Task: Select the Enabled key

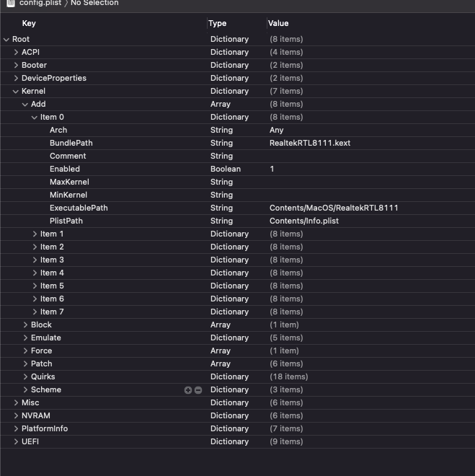Action: click(x=65, y=169)
